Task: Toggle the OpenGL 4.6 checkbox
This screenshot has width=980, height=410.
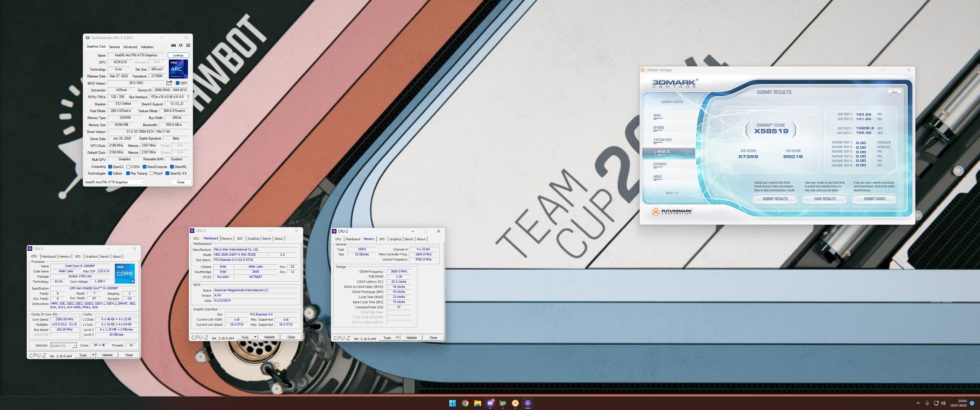Action: pyautogui.click(x=168, y=173)
